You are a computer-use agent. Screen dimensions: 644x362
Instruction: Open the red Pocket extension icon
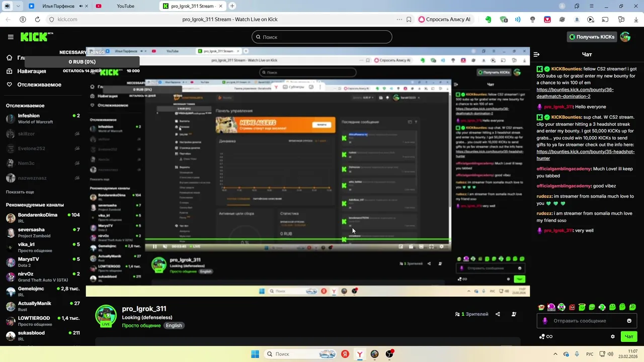click(547, 19)
